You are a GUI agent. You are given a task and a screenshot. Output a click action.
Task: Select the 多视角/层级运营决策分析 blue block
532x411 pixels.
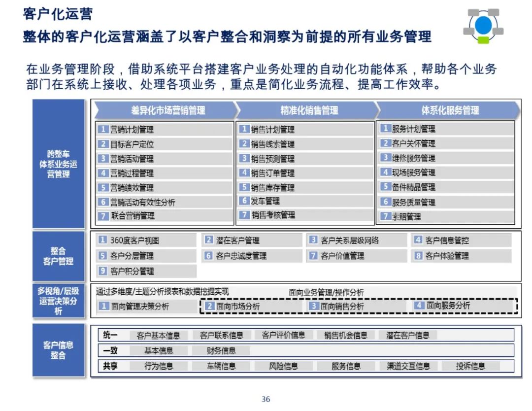pos(58,301)
